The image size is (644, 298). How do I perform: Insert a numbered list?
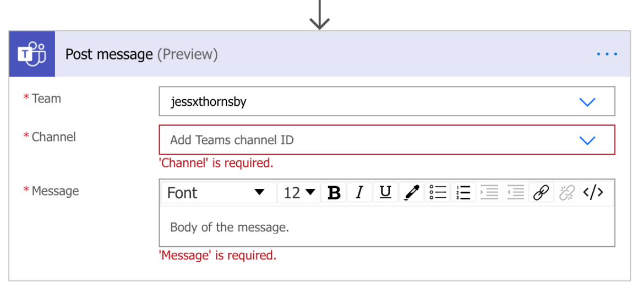[463, 192]
